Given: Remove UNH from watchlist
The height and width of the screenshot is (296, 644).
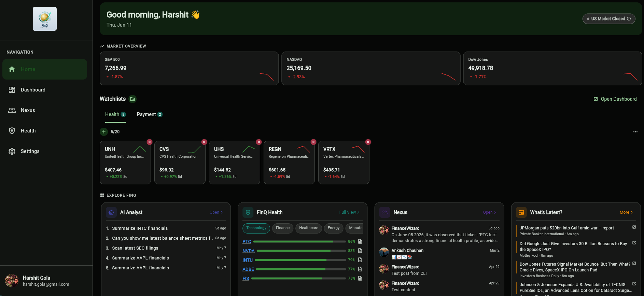Looking at the screenshot, I should 150,142.
